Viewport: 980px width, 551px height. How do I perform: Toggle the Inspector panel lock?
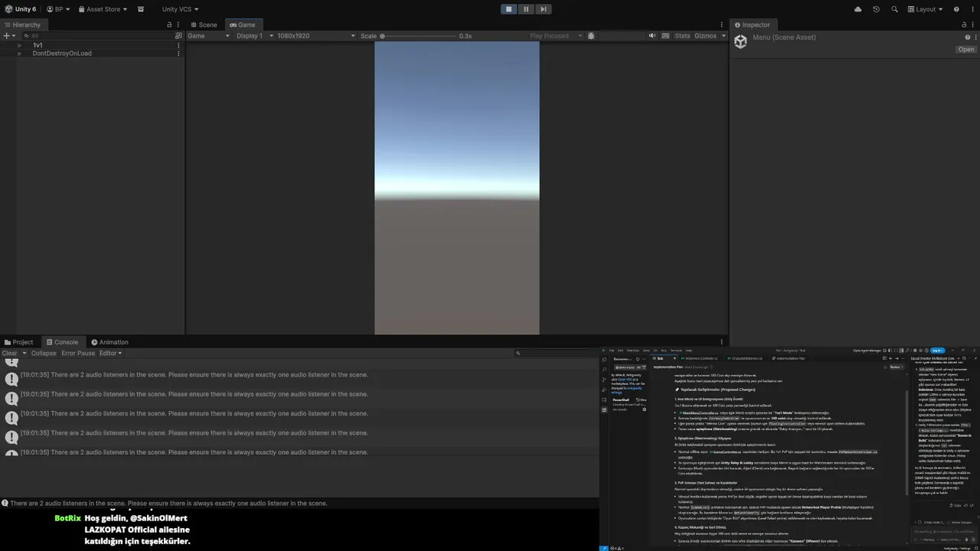click(x=965, y=24)
